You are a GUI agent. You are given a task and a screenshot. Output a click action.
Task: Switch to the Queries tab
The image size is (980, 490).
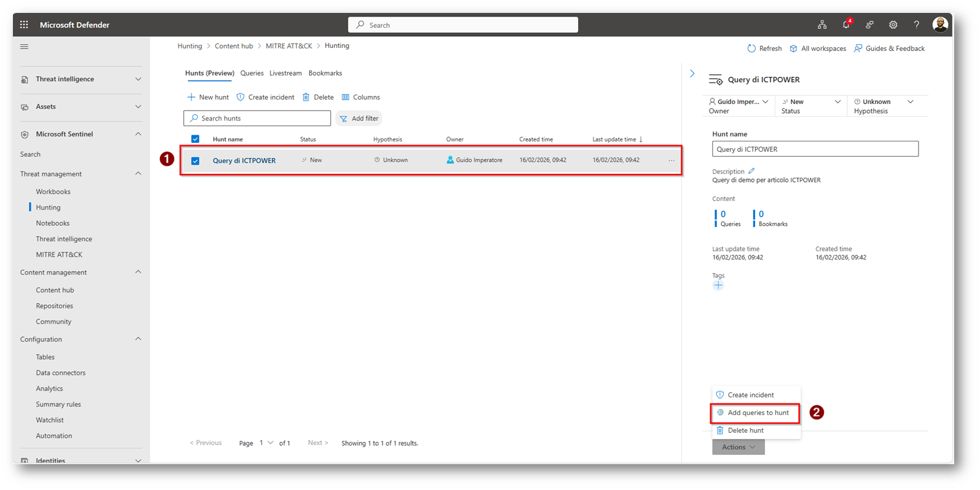[x=252, y=73]
